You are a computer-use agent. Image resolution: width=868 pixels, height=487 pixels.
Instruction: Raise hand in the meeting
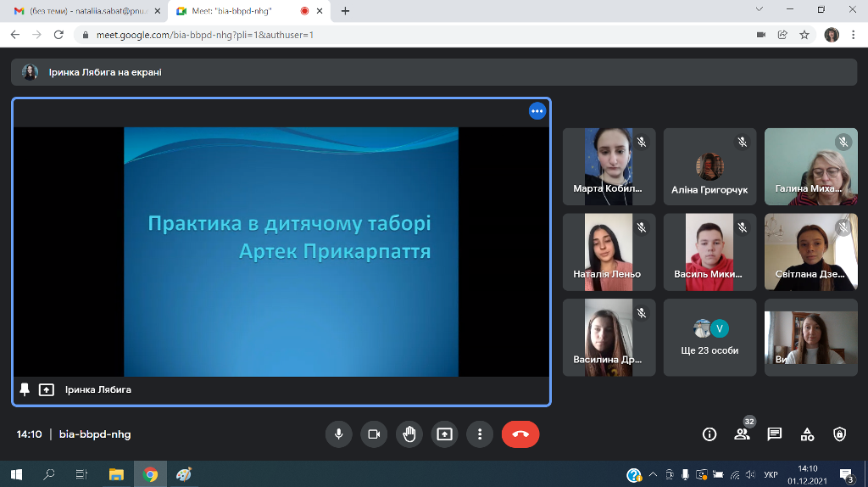pos(409,434)
